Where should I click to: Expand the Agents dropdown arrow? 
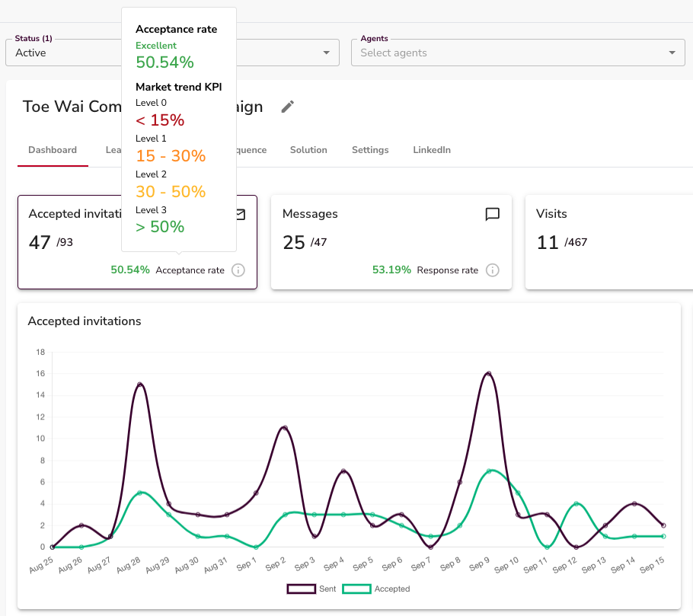pyautogui.click(x=671, y=53)
